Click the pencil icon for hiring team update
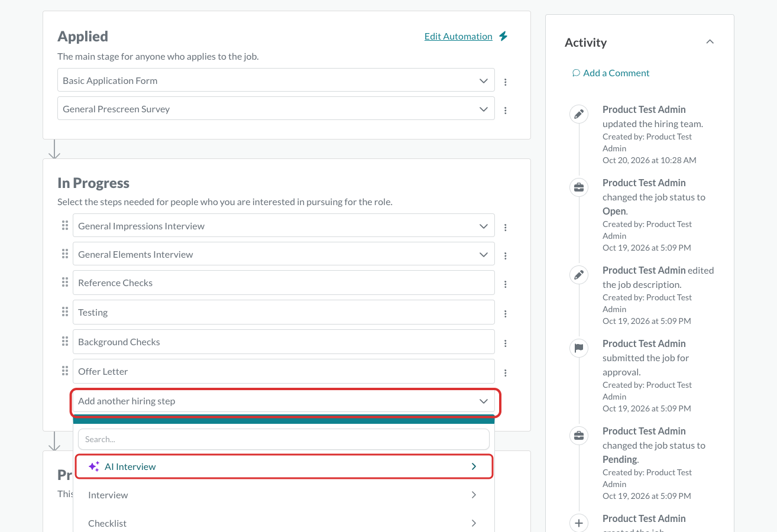 579,113
